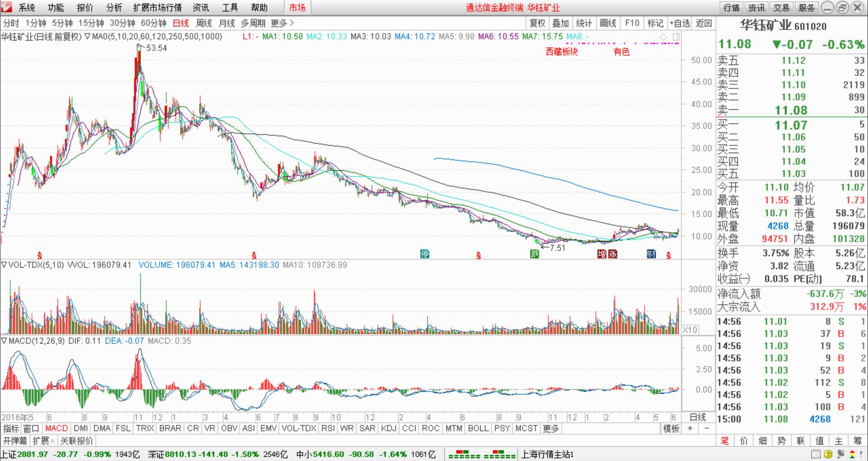Open the 系统 menu
The height and width of the screenshot is (461, 868).
click(26, 8)
